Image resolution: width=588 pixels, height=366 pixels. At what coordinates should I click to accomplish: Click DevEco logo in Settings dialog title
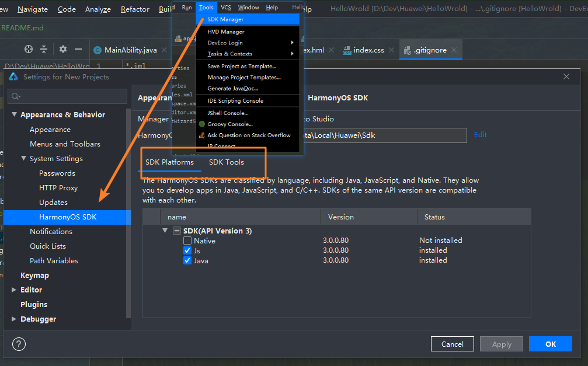13,77
